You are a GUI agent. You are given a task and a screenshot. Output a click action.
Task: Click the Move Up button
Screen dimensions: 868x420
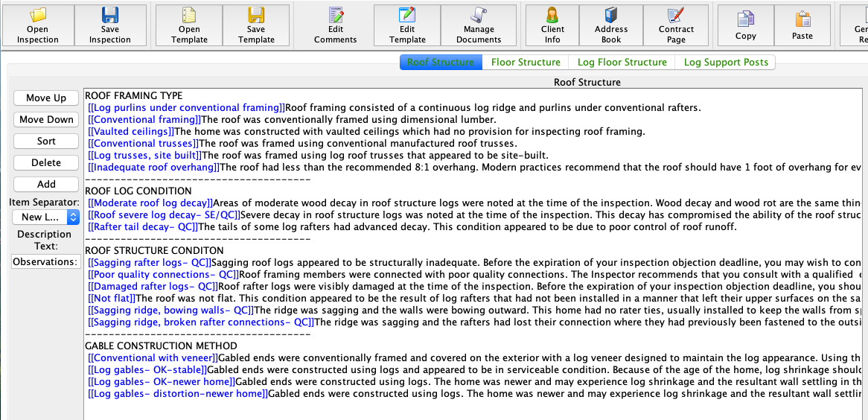point(46,98)
